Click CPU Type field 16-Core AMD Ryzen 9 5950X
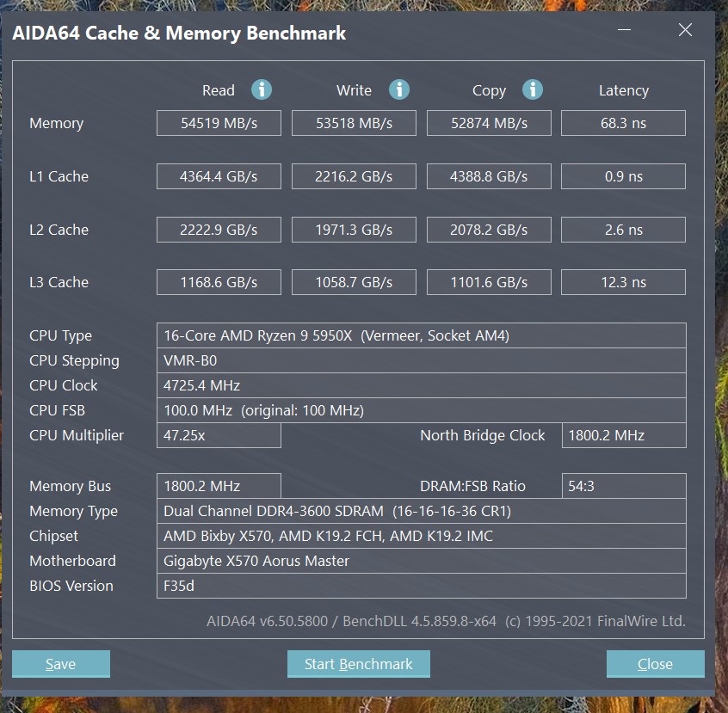The image size is (728, 713). 421,335
